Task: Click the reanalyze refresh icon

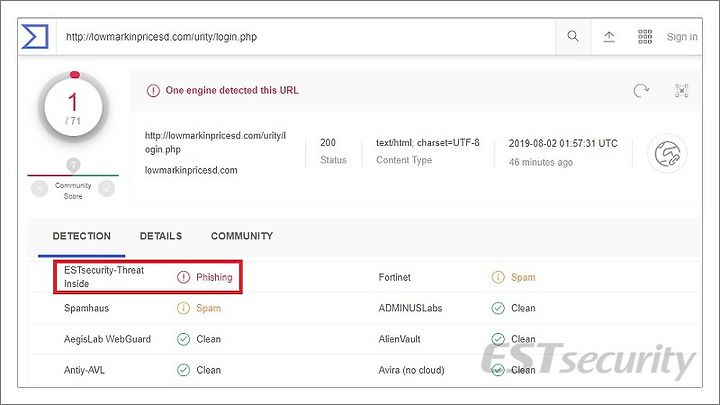Action: 641,90
